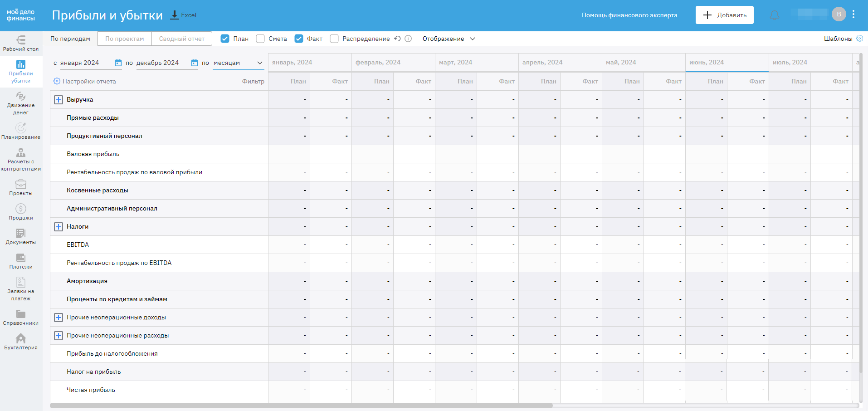
Task: Open Помощь финансового эксперта link
Action: (629, 15)
